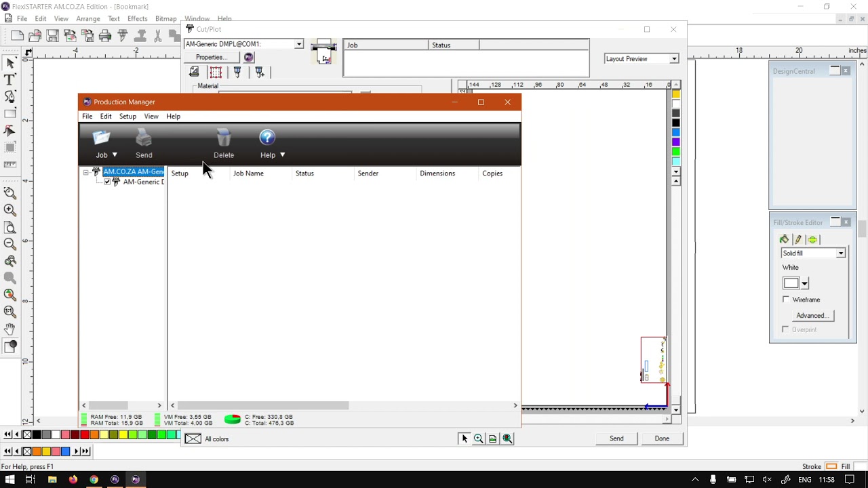Click the Properties... button in Cut/Plot
868x488 pixels.
coord(211,58)
